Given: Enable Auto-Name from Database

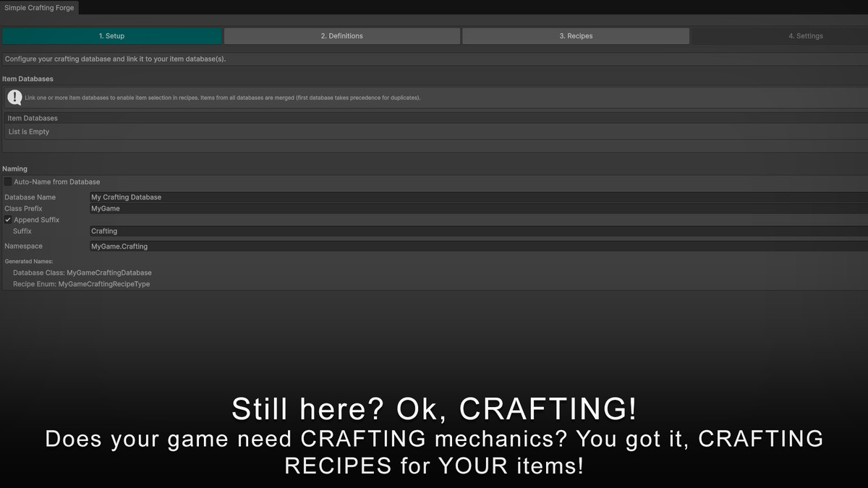Looking at the screenshot, I should (7, 181).
